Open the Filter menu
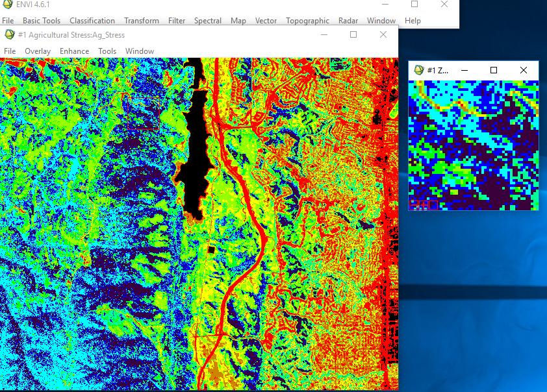The height and width of the screenshot is (392, 547). 176,20
